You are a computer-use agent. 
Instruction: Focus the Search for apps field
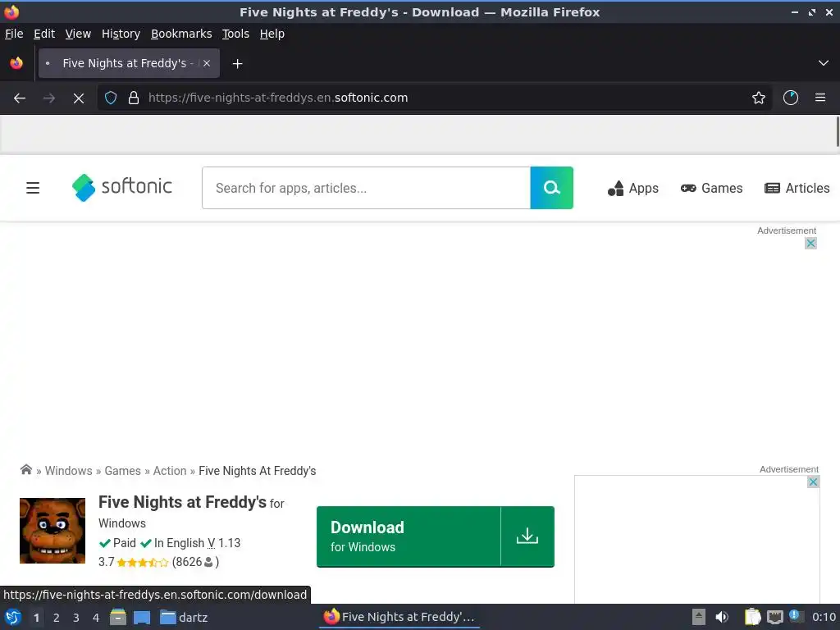366,188
